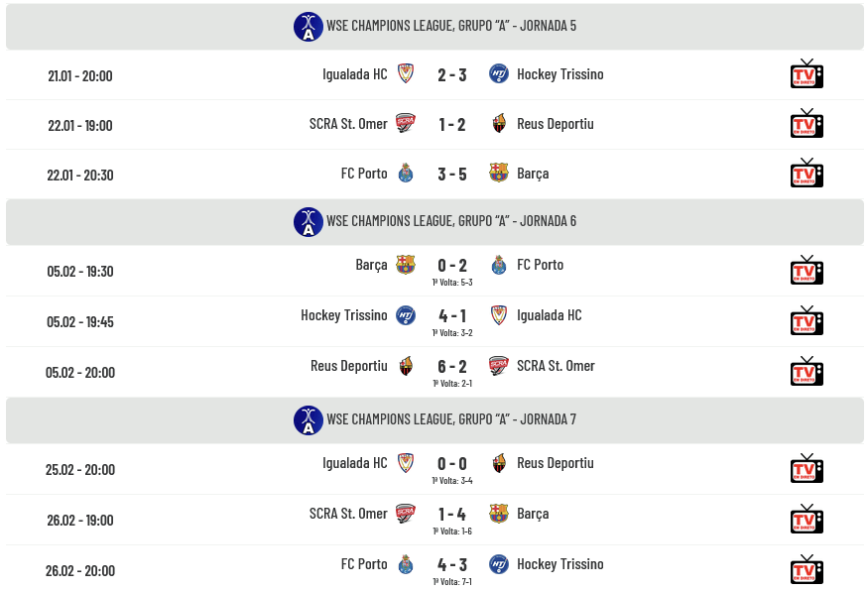The image size is (868, 591).
Task: Click the Barça crest in Jornada 6 home team
Action: (405, 265)
